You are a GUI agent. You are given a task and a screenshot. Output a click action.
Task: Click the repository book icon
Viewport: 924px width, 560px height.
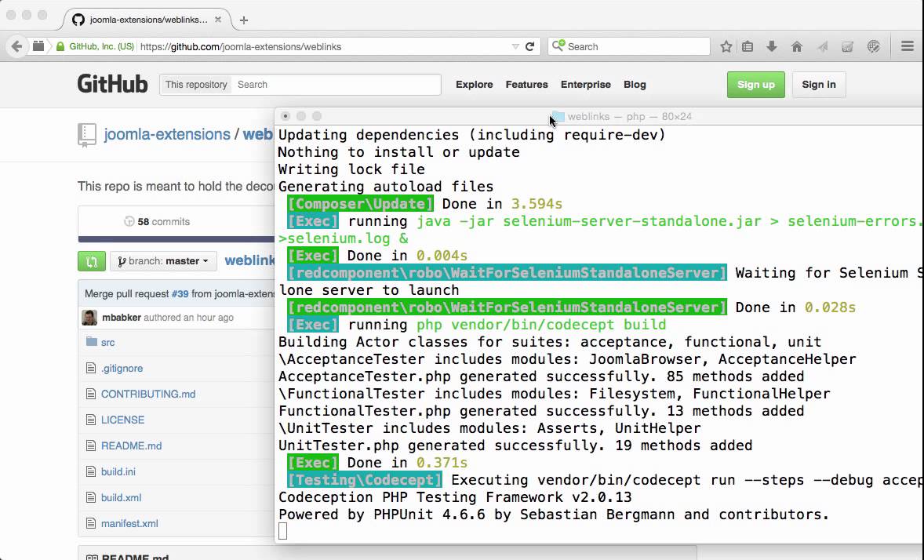pos(86,135)
